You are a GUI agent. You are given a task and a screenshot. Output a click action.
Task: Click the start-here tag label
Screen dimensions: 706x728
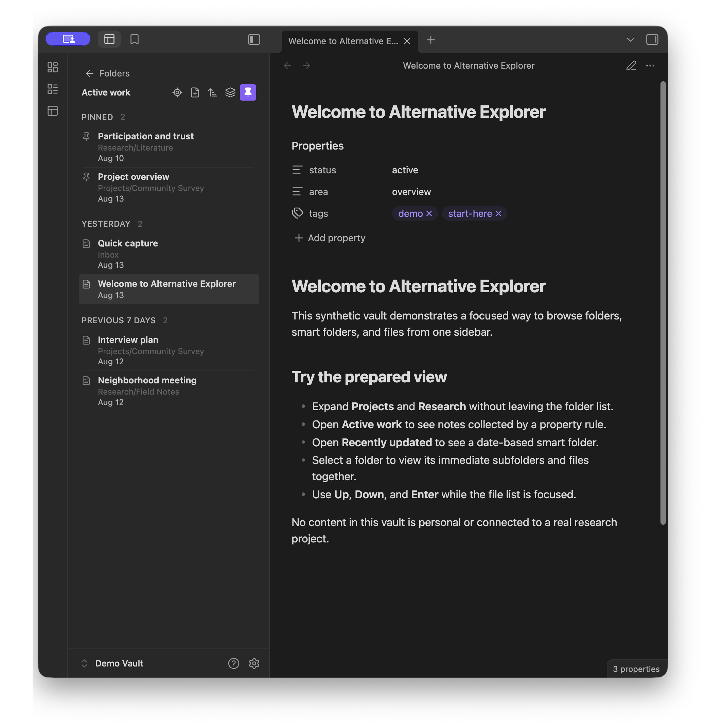point(470,213)
